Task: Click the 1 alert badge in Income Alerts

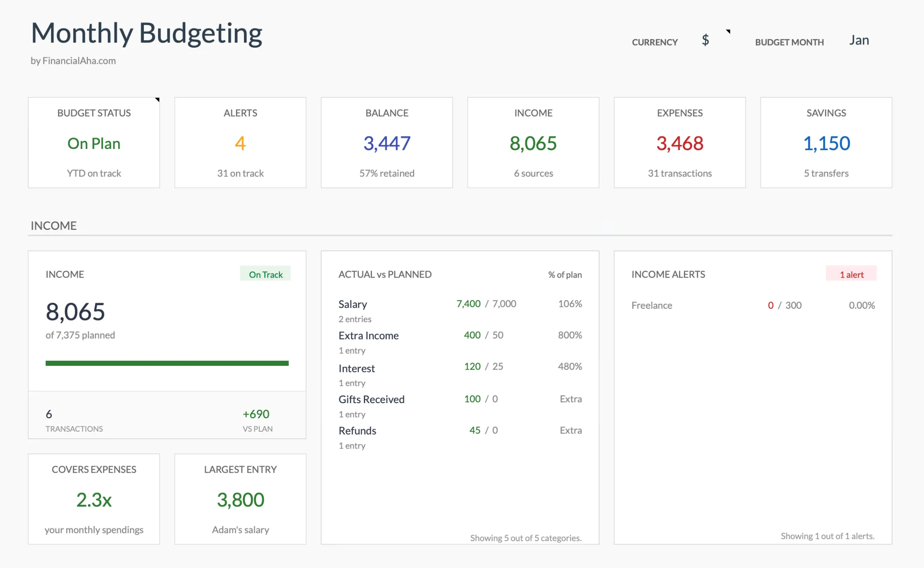Action: [851, 274]
